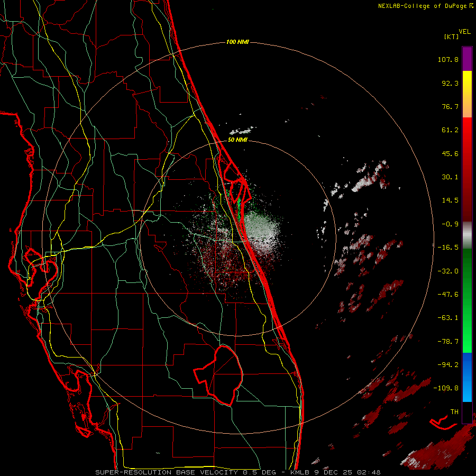This screenshot has width=476, height=476.
Task: Select the 76.7 value on velocity scale
Action: (x=450, y=106)
